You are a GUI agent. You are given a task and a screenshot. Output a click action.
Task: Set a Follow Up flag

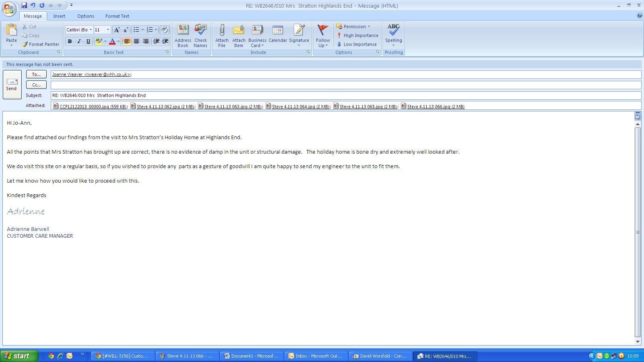[323, 36]
